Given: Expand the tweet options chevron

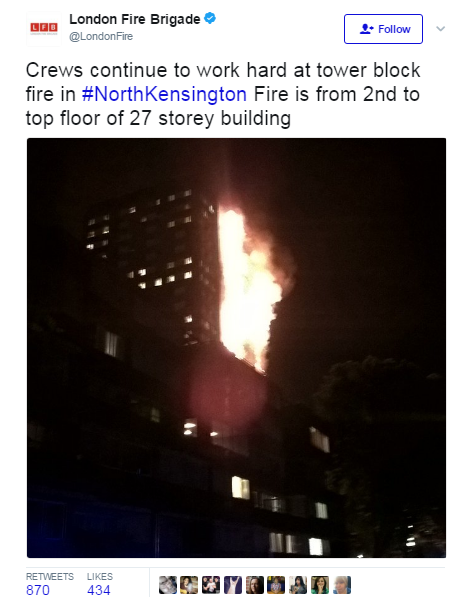Looking at the screenshot, I should click(440, 29).
